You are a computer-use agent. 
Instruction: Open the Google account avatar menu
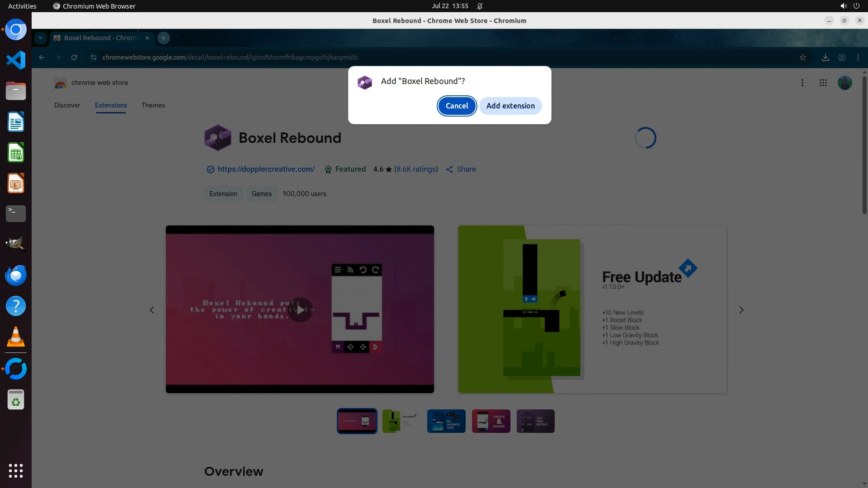coord(844,83)
